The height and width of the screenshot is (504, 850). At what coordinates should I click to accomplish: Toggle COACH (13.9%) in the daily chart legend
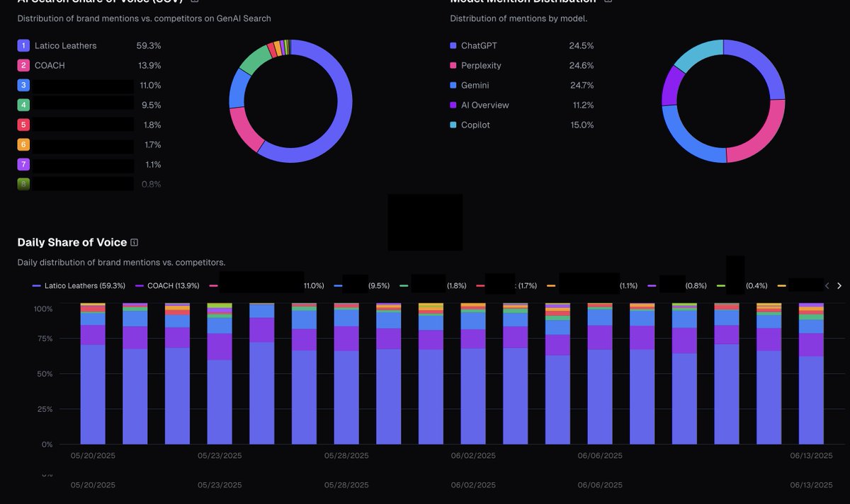coord(167,286)
